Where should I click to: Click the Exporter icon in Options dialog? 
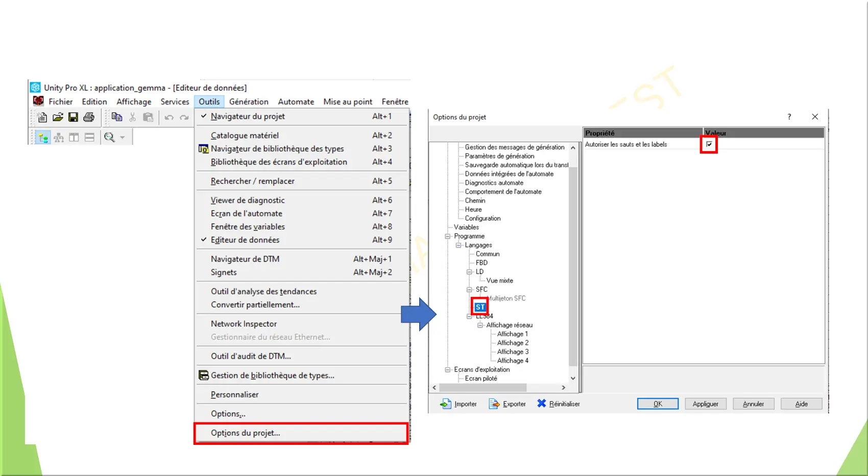(x=494, y=404)
